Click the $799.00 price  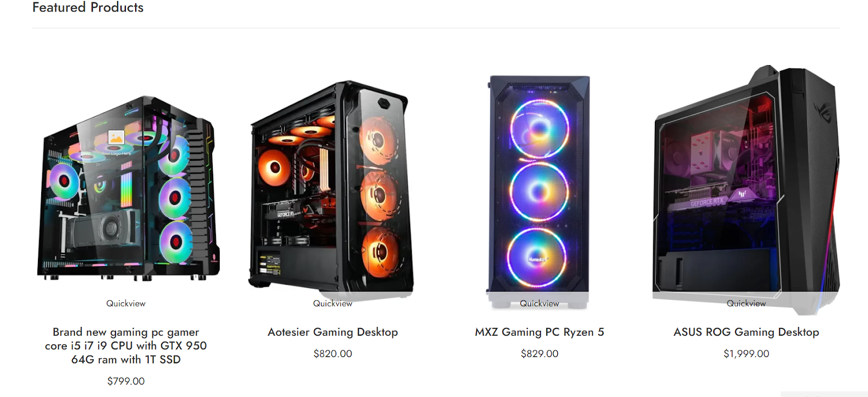pos(126,381)
